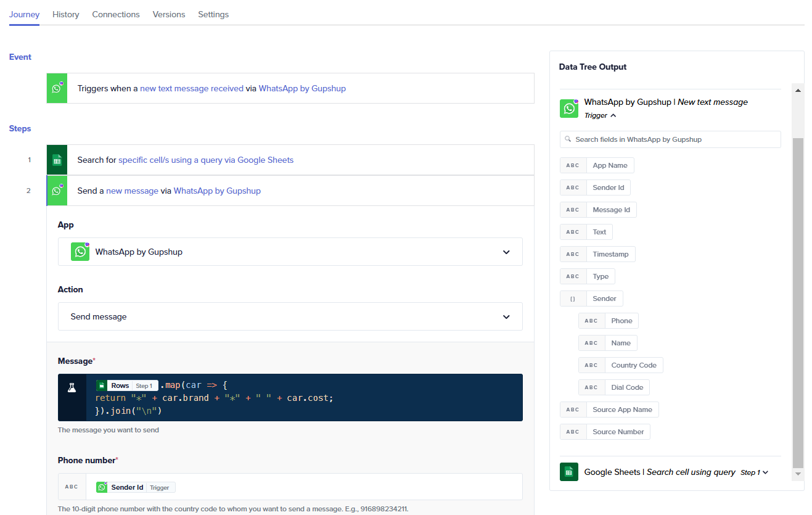Click the WhatsApp icon in Data Tree Output header
812x515 pixels.
click(x=569, y=109)
